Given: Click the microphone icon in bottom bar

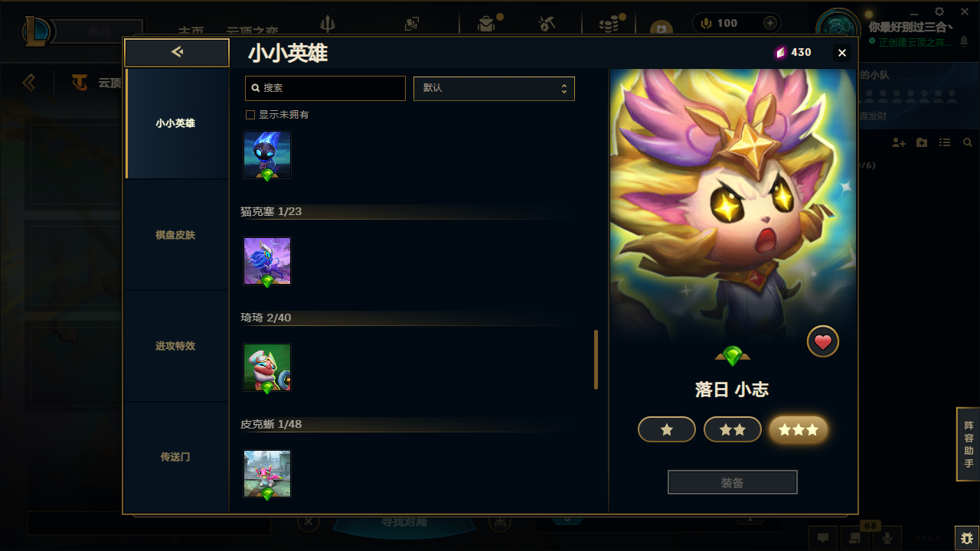Looking at the screenshot, I should point(887,538).
